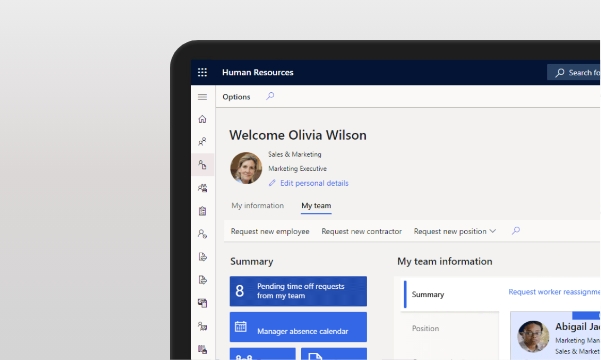Open the Pending time off requests tile
Screen dimensions: 601x360
coord(298,291)
